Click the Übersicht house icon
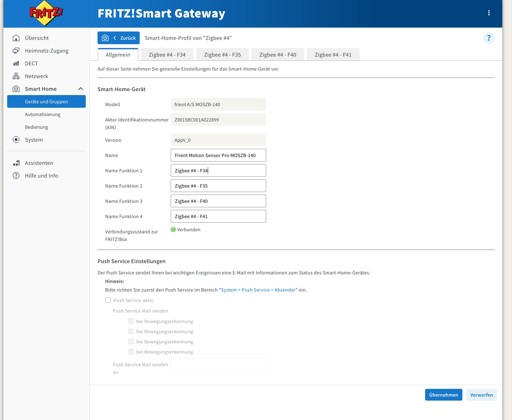This screenshot has height=420, width=512. pos(16,38)
